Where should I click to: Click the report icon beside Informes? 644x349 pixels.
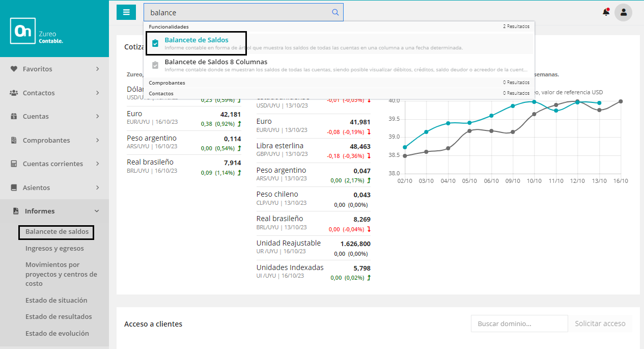16,211
